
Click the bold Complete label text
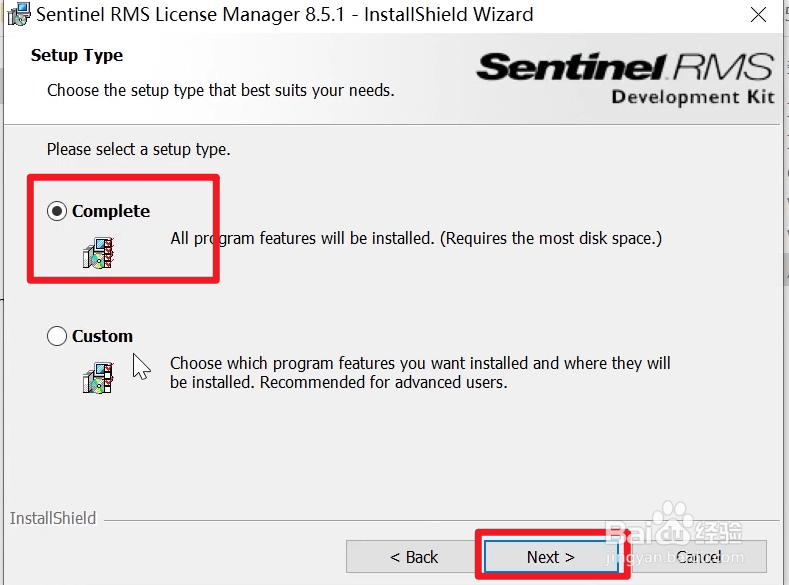111,211
